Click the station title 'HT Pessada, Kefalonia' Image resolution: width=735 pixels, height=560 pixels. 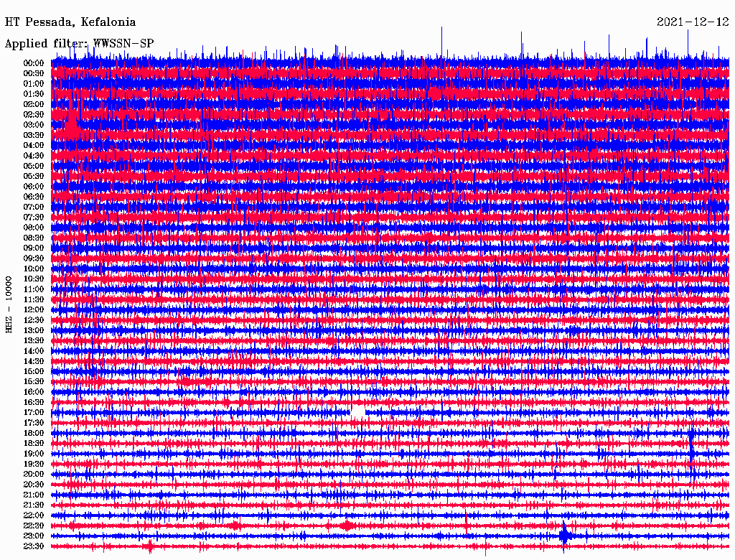coord(70,22)
